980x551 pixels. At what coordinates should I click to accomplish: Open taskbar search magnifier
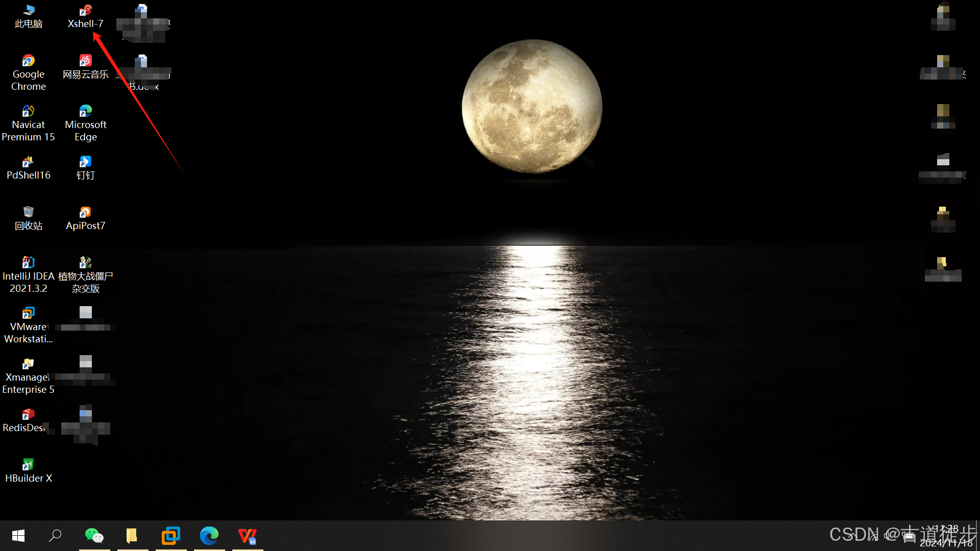(x=55, y=536)
